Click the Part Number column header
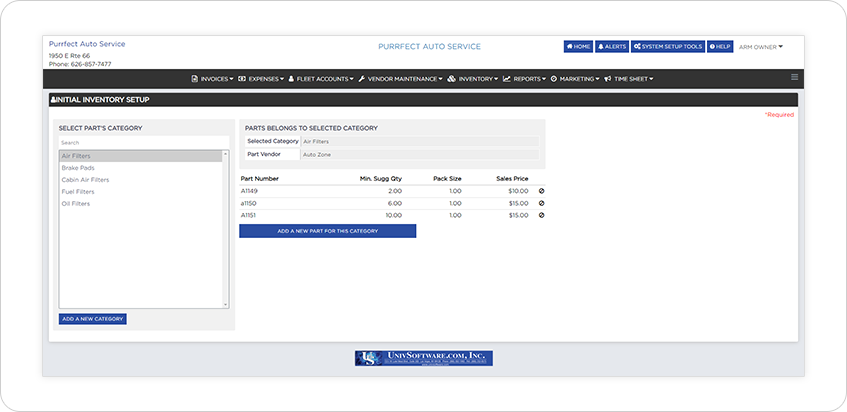Screen dimensions: 847x412 [259, 179]
